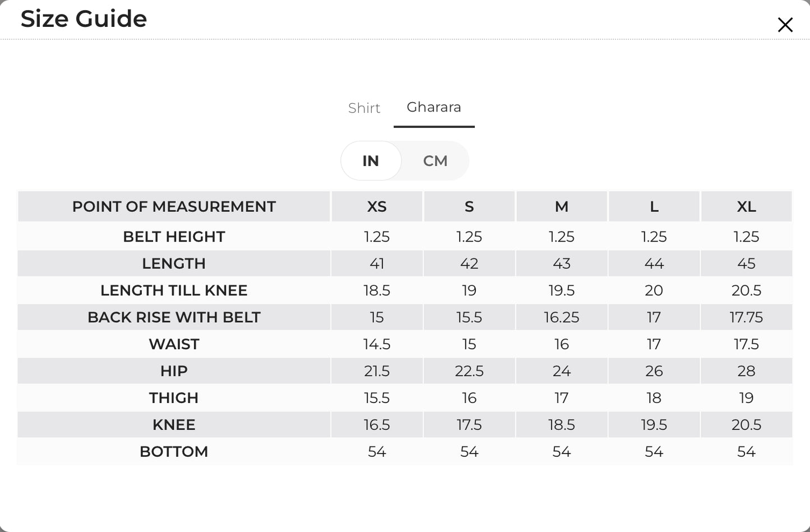Select the S column header
This screenshot has width=810, height=532.
[x=469, y=206]
